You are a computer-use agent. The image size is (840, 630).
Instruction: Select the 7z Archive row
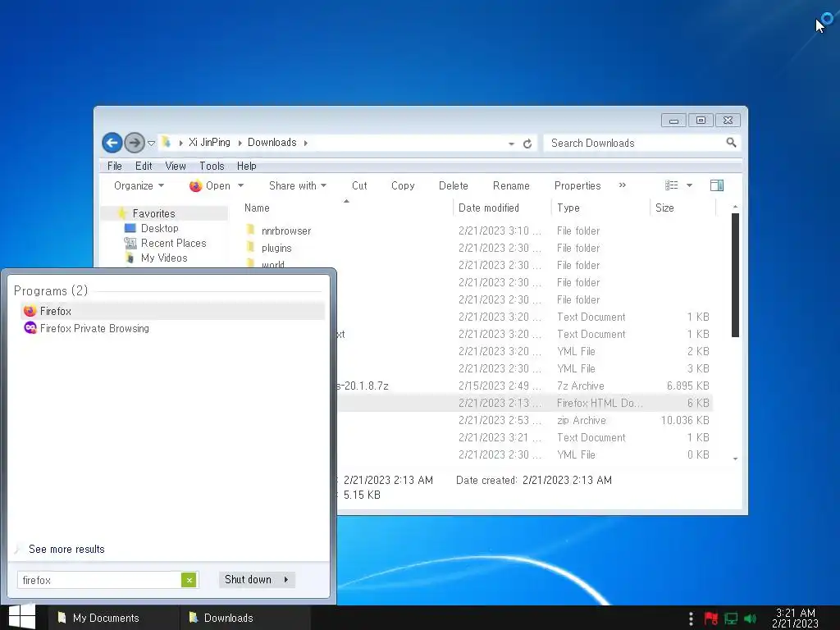(x=525, y=386)
